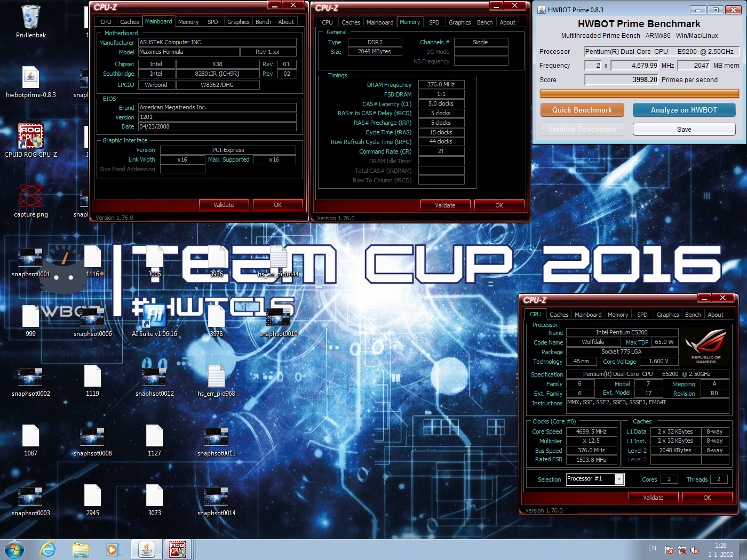The width and height of the screenshot is (747, 560).
Task: Open Windows Explorer folder in taskbar
Action: 81,549
